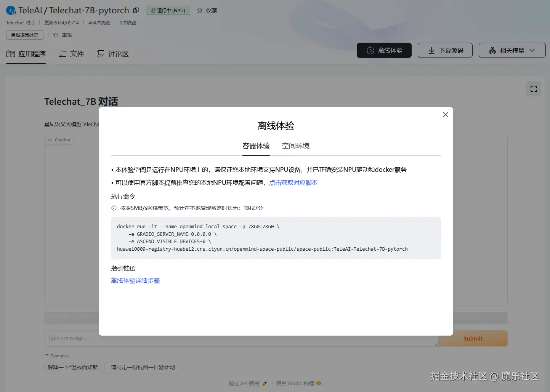This screenshot has width=550, height=392.
Task: Select the 容器体验 tab in dialog
Action: coord(256,146)
